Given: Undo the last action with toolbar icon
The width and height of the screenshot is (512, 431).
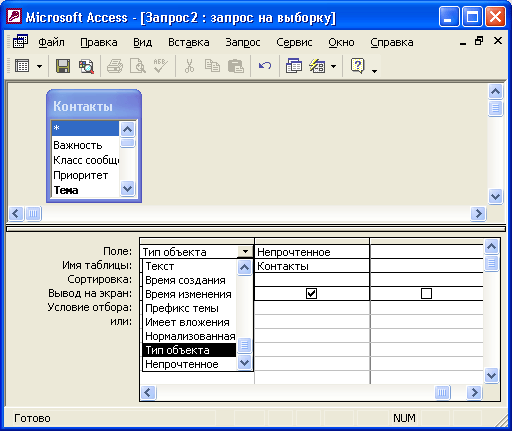Looking at the screenshot, I should [x=265, y=66].
